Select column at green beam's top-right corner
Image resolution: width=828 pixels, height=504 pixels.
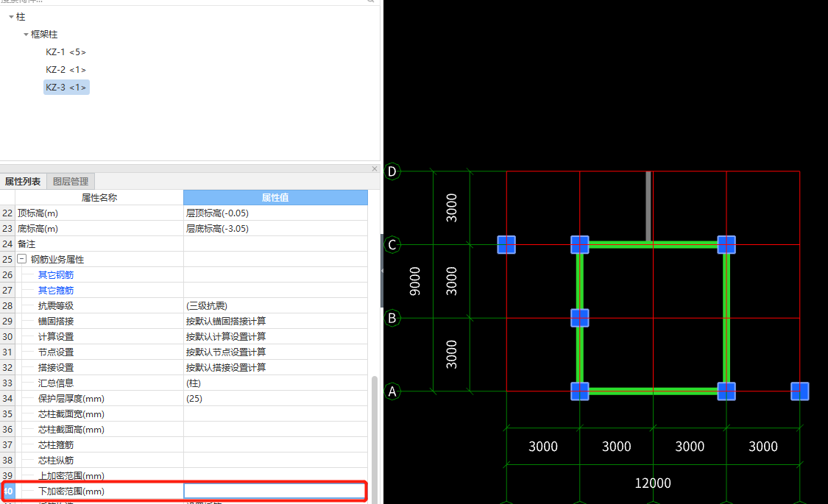click(726, 245)
